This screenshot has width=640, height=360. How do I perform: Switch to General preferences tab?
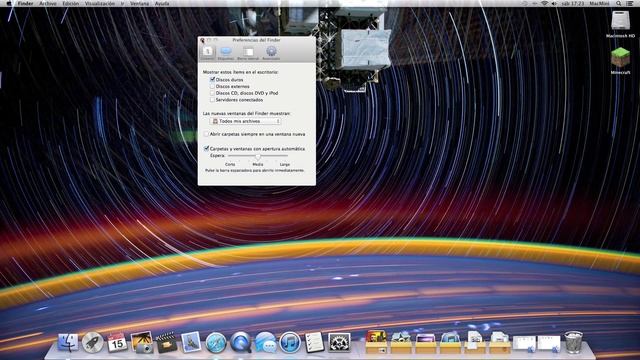coord(207,53)
